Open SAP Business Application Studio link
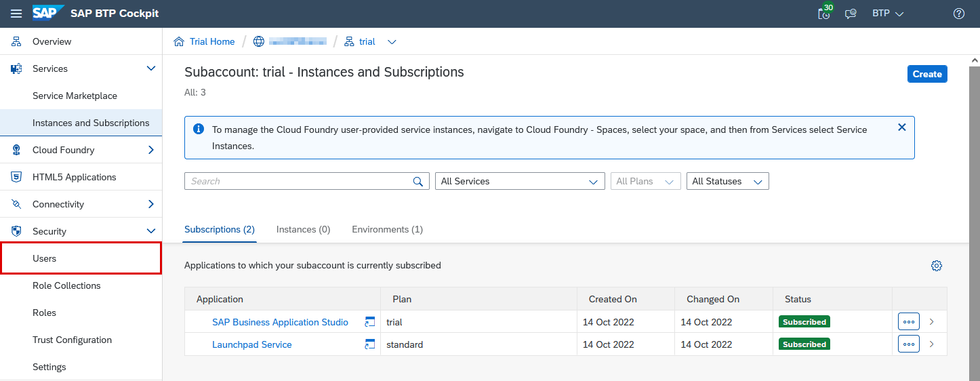Image resolution: width=980 pixels, height=381 pixels. point(280,322)
